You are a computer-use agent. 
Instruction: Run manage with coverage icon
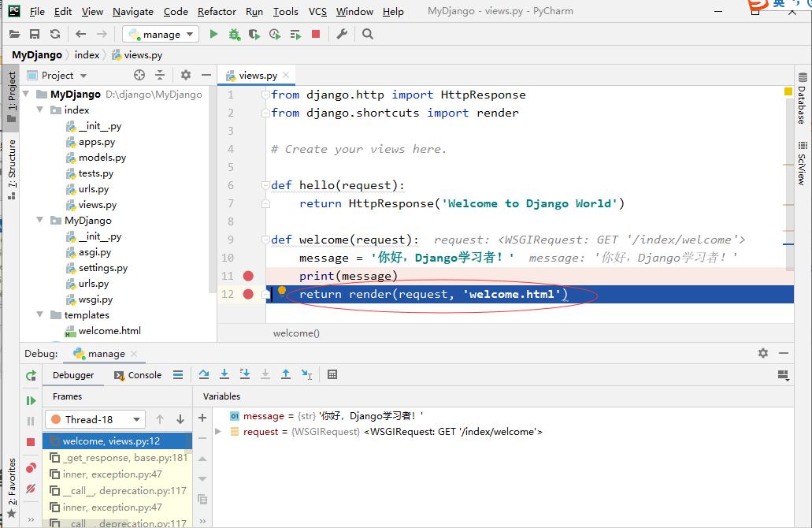[254, 34]
